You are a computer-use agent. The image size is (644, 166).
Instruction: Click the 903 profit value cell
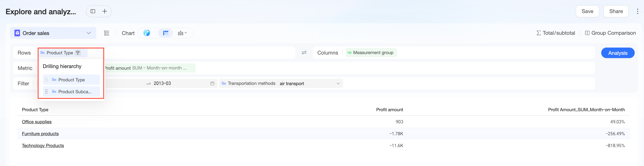point(399,122)
